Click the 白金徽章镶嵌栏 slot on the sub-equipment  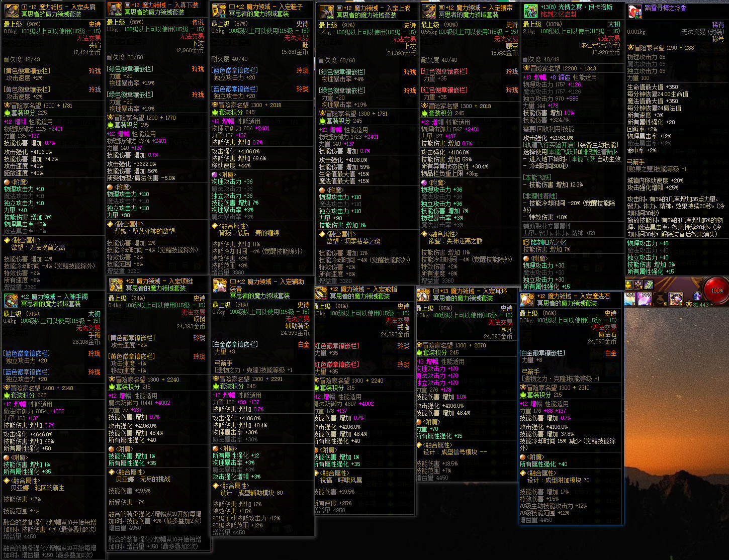(235, 344)
